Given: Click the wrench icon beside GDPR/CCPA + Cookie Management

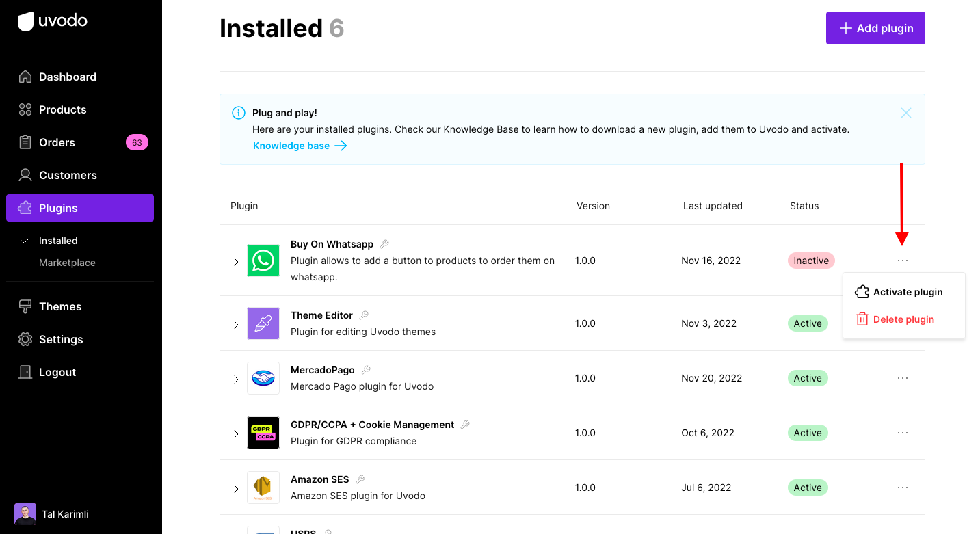Looking at the screenshot, I should click(465, 425).
